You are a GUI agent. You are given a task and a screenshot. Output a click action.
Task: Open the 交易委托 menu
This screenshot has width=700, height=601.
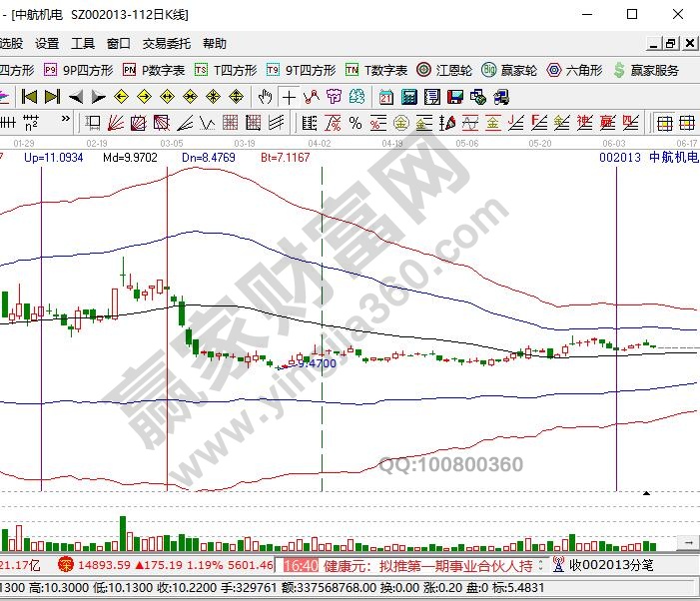166,44
